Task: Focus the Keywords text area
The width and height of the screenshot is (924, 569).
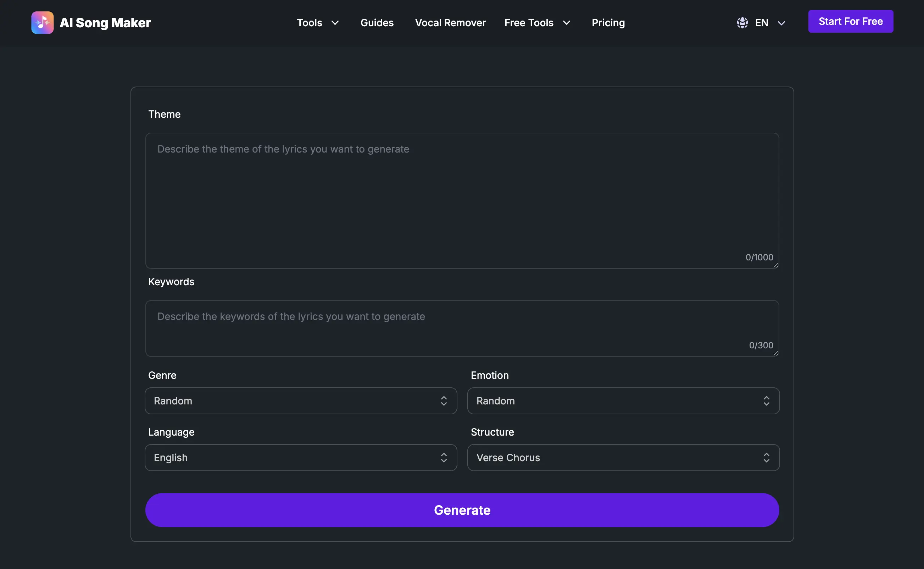Action: coord(462,328)
